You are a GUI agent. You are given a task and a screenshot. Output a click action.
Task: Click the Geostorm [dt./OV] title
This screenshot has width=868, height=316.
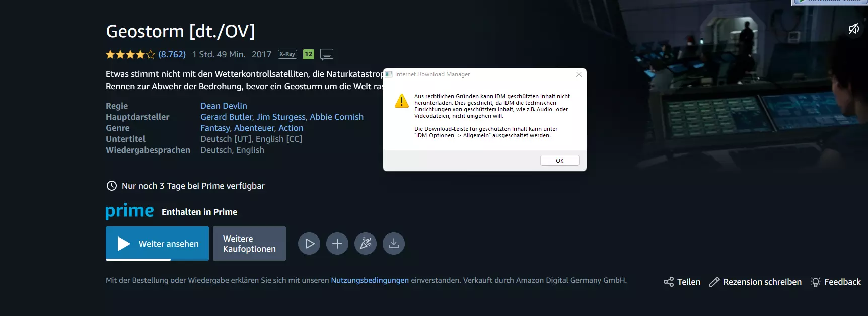click(180, 31)
